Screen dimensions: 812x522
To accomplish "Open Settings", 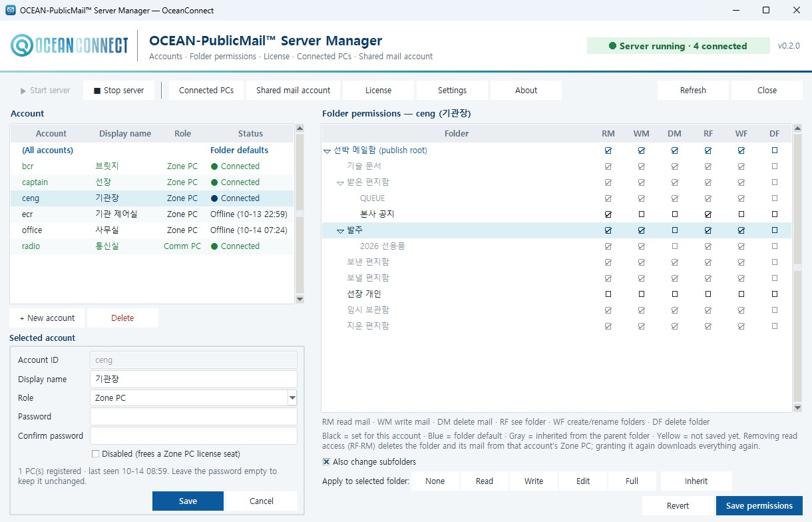I will pyautogui.click(x=453, y=91).
